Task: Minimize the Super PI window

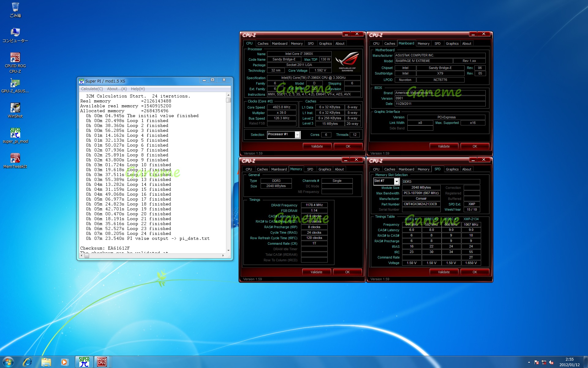Action: coord(204,80)
